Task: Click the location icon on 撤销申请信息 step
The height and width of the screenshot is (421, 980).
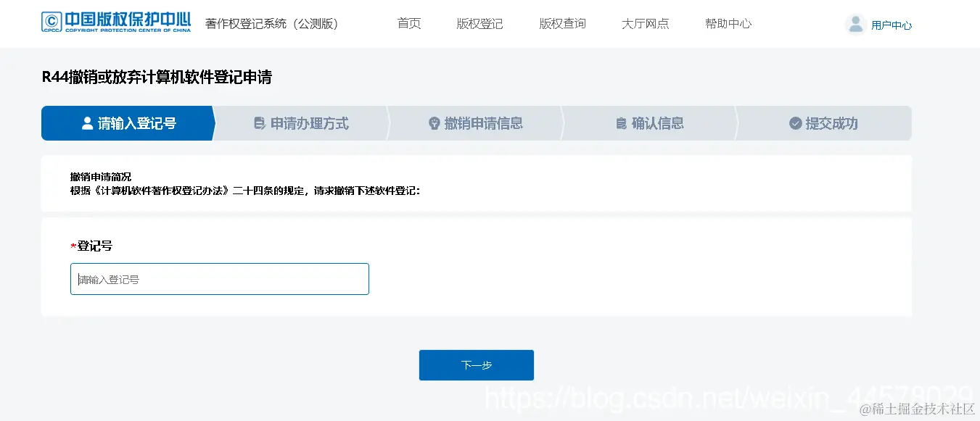Action: tap(433, 123)
